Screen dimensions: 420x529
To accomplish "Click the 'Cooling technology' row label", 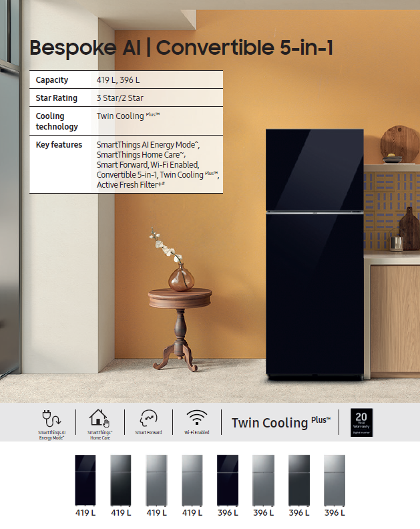I will click(x=57, y=121).
